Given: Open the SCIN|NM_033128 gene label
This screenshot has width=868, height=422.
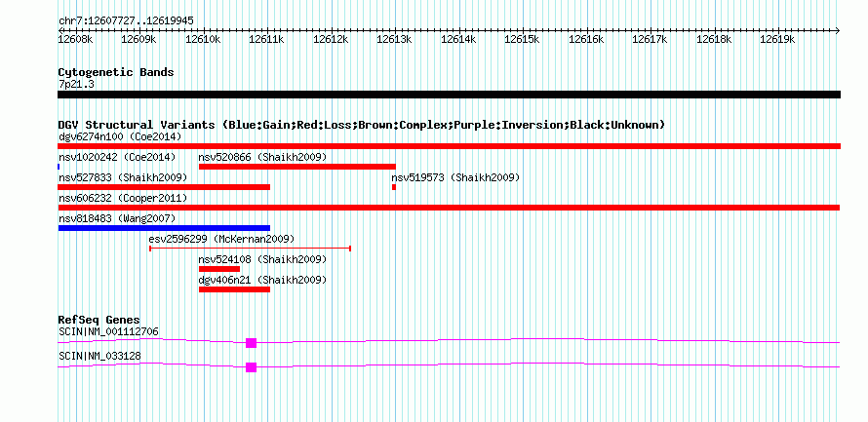Looking at the screenshot, I should pos(99,356).
